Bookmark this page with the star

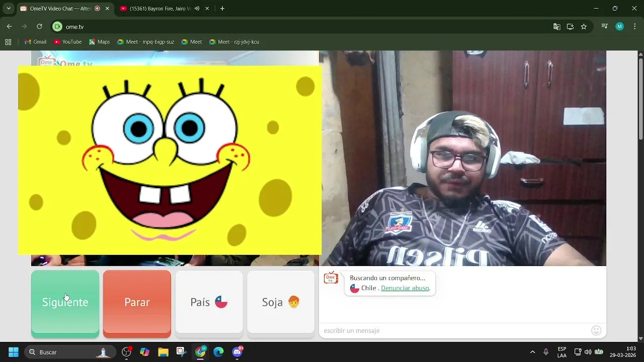pos(584,27)
